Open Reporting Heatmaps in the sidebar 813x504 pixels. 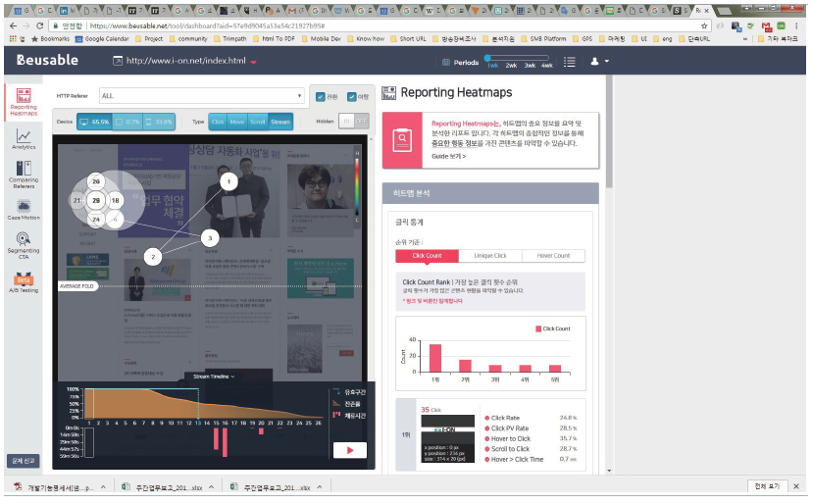24,102
